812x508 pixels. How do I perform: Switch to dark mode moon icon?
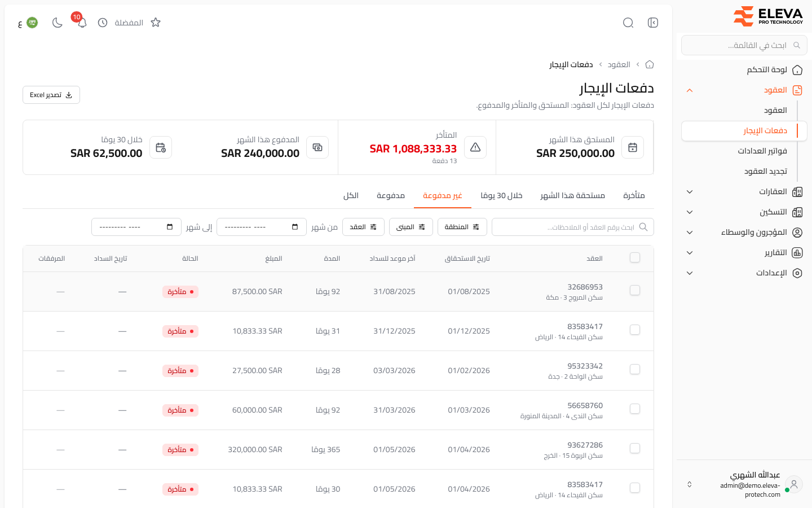(57, 23)
